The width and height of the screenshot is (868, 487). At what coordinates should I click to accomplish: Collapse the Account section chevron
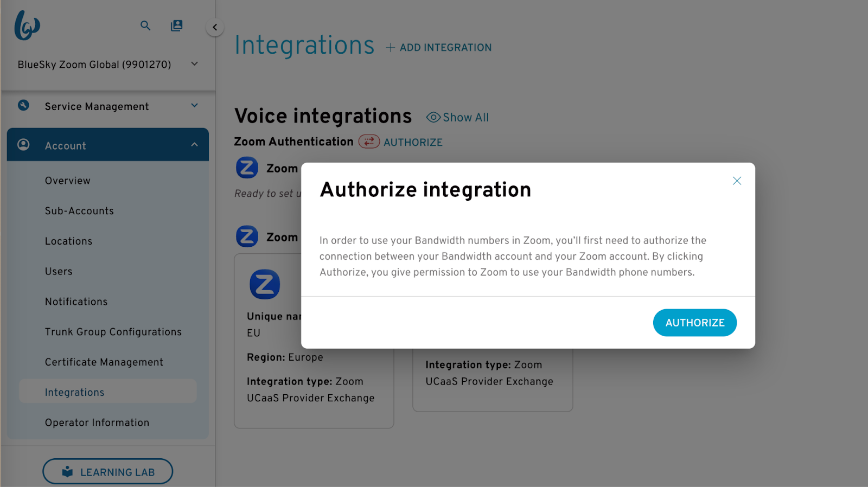pyautogui.click(x=195, y=145)
